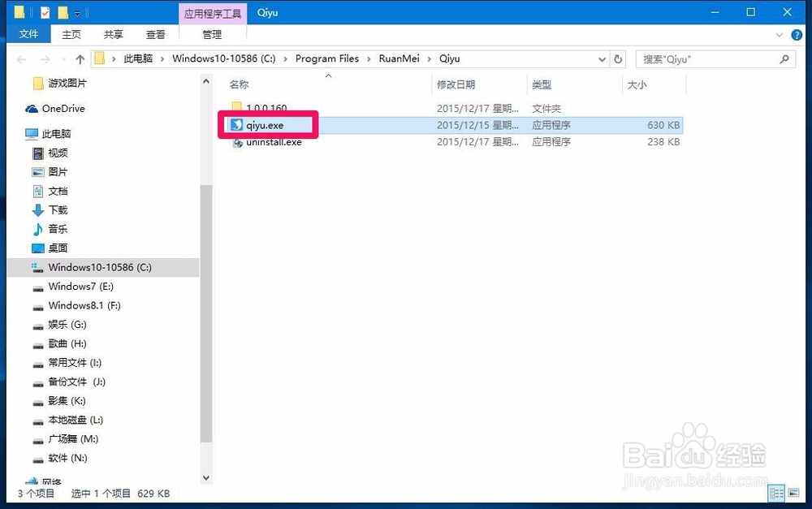Select the 1.0.0.160 folder
This screenshot has height=509, width=812.
point(266,108)
